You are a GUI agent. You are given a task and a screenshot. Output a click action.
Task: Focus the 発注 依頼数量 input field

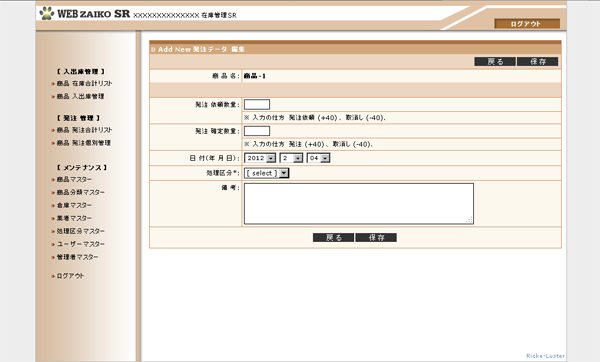(x=257, y=104)
